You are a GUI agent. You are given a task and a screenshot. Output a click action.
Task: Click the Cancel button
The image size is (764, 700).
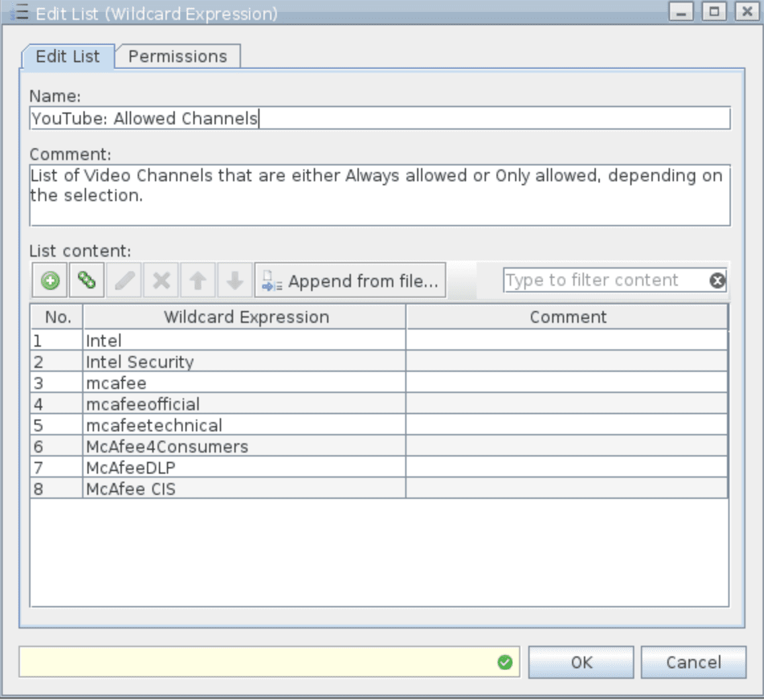[x=693, y=662]
